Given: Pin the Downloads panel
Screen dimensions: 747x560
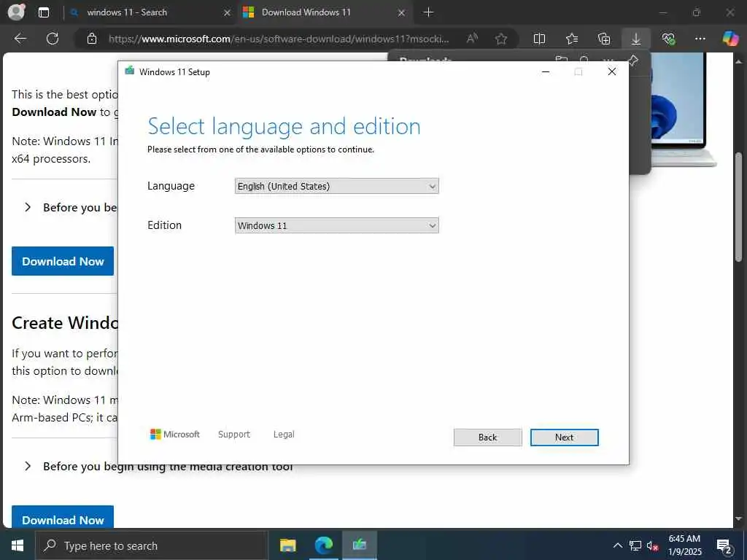Looking at the screenshot, I should 632,60.
